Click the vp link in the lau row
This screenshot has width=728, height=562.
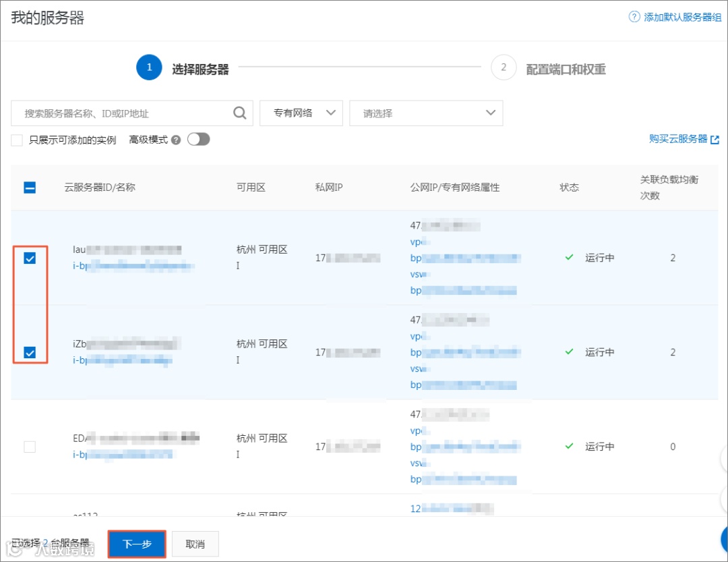click(x=420, y=242)
